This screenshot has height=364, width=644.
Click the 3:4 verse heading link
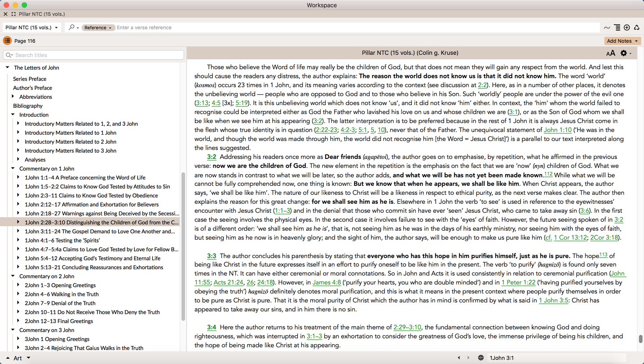tap(212, 328)
